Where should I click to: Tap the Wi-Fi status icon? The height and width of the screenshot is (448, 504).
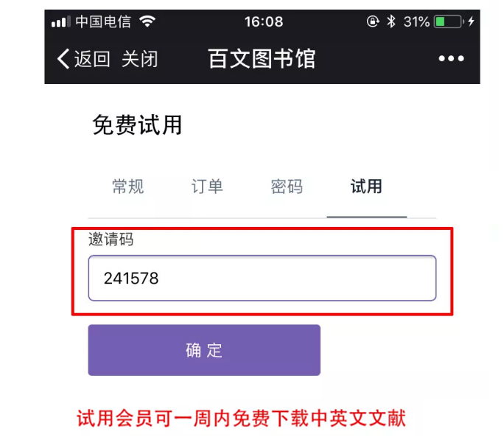[147, 21]
